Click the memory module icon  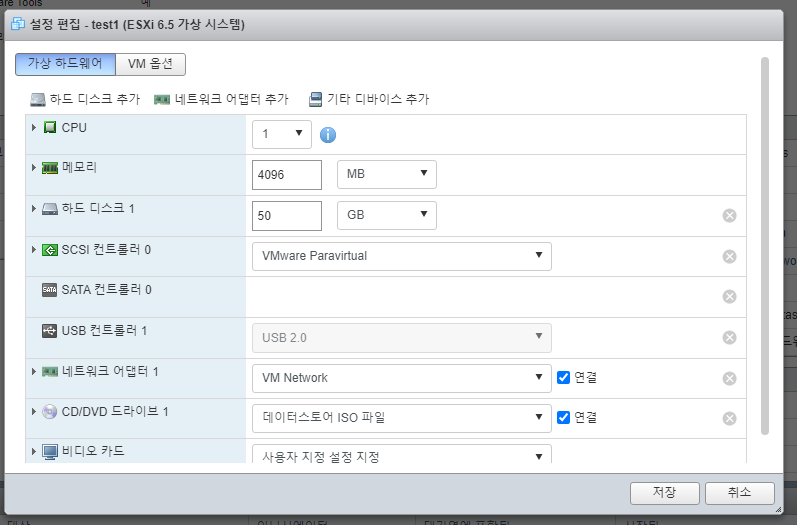(x=50, y=168)
